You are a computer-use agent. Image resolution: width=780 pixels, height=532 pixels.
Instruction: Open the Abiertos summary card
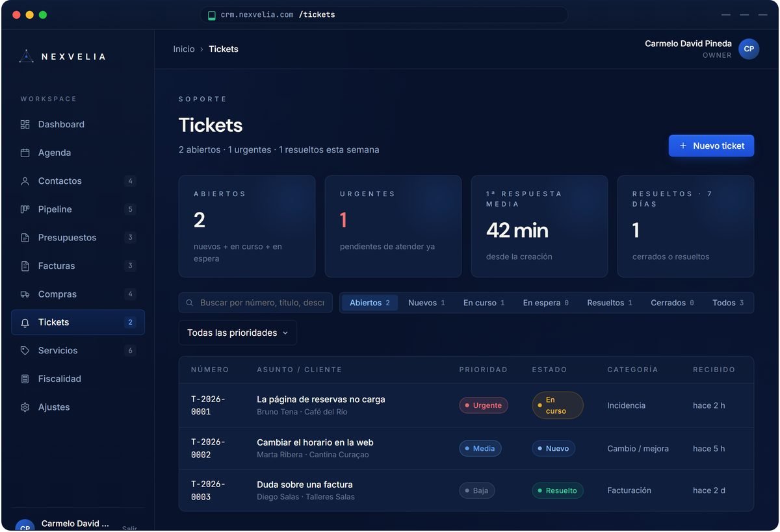[247, 226]
